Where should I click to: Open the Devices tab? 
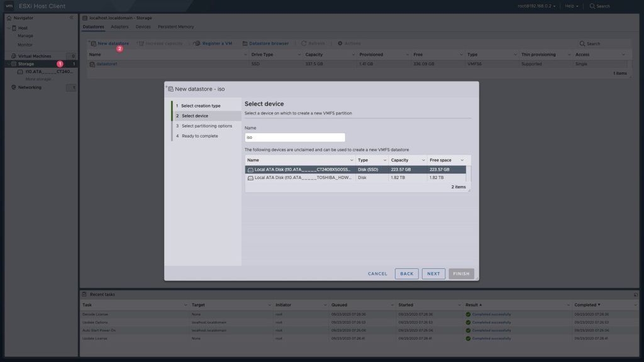pyautogui.click(x=143, y=27)
